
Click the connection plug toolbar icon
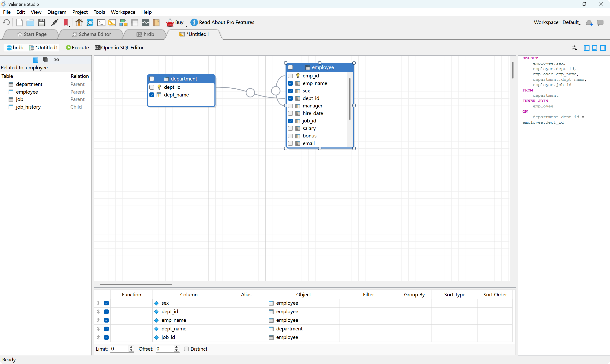(x=55, y=22)
